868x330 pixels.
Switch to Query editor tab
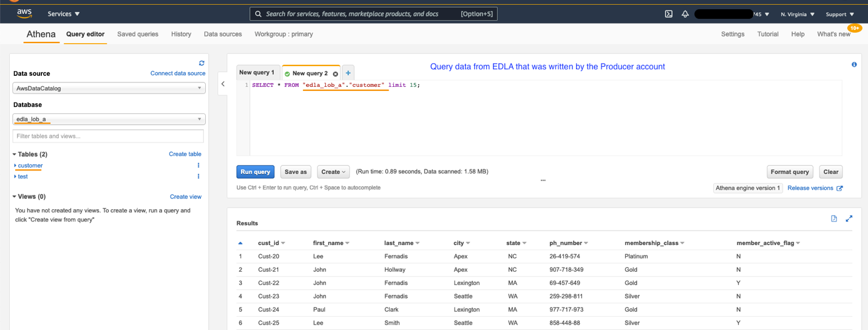pyautogui.click(x=86, y=35)
